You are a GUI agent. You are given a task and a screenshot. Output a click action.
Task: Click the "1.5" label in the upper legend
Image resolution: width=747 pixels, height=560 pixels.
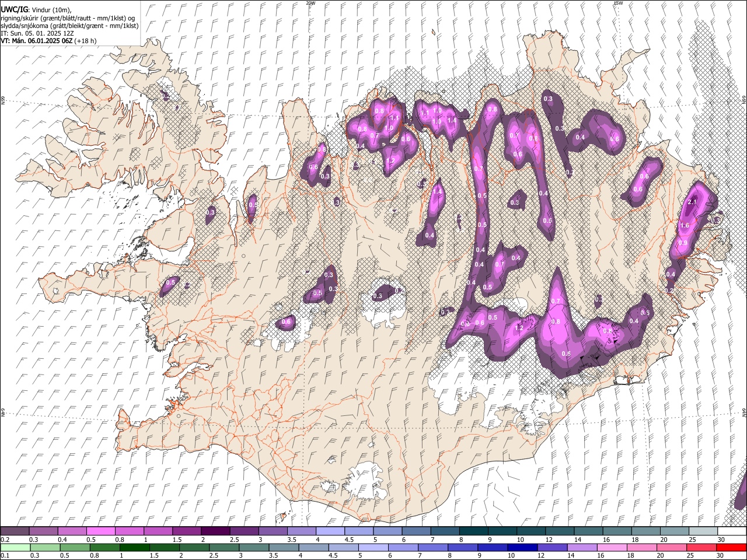click(176, 540)
